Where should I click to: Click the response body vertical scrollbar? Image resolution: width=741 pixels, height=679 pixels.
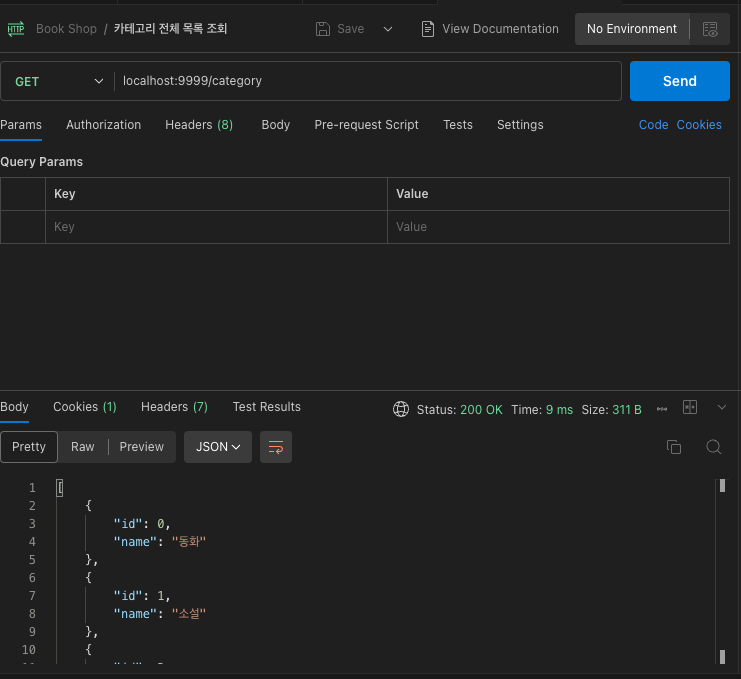[x=722, y=571]
